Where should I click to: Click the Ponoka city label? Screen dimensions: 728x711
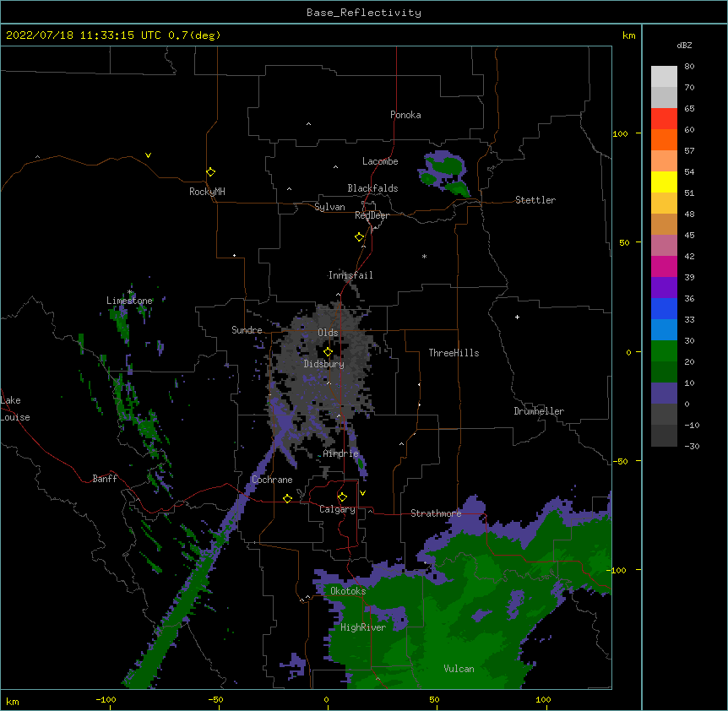(x=405, y=115)
